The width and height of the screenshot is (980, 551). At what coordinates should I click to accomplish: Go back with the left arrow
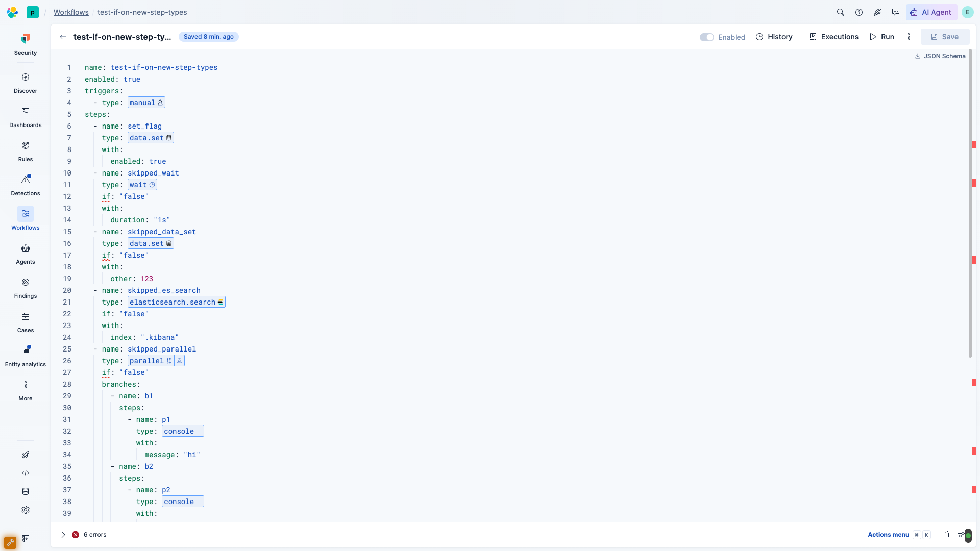[x=63, y=37]
